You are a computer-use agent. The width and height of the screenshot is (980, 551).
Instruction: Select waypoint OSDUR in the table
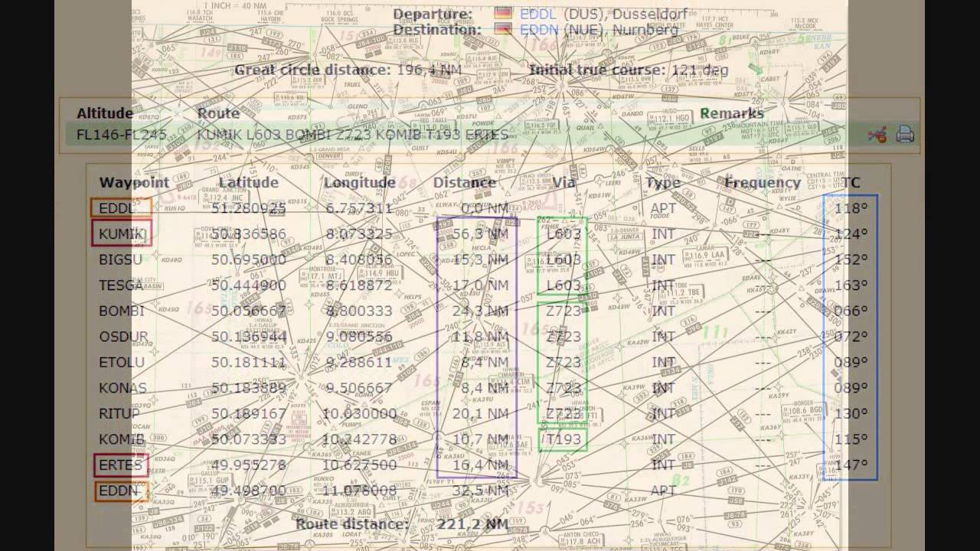(x=123, y=337)
